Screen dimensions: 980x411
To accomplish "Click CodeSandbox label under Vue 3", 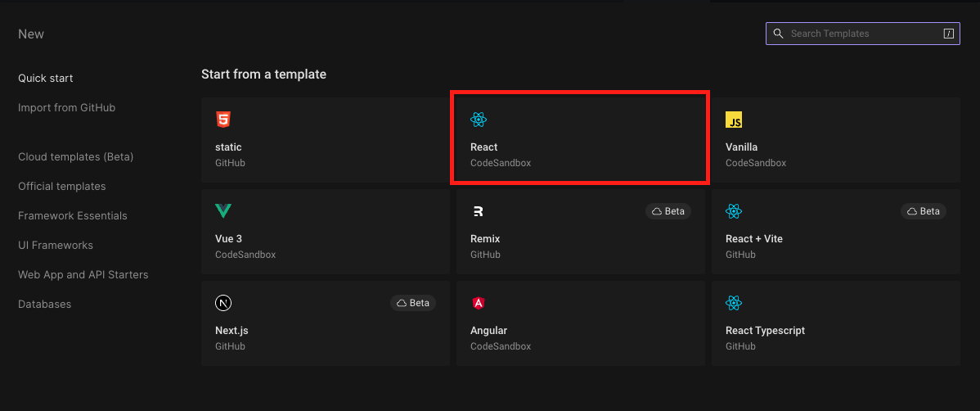I will [245, 255].
